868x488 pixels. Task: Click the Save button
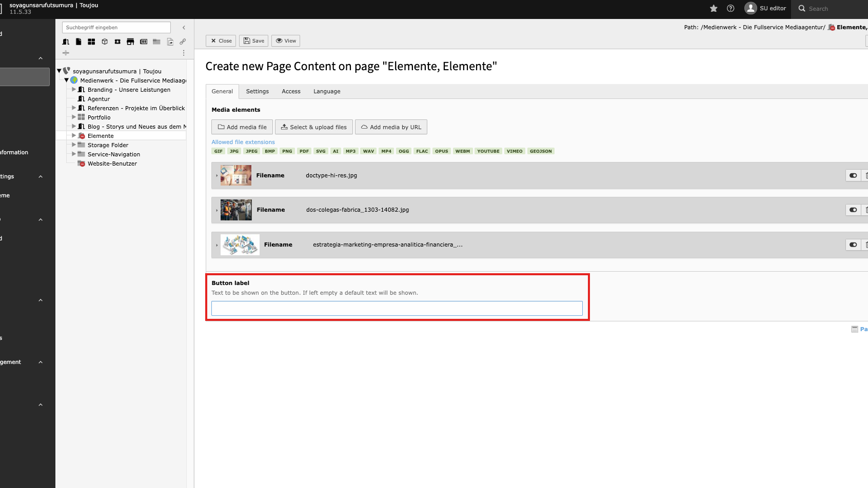pos(253,41)
